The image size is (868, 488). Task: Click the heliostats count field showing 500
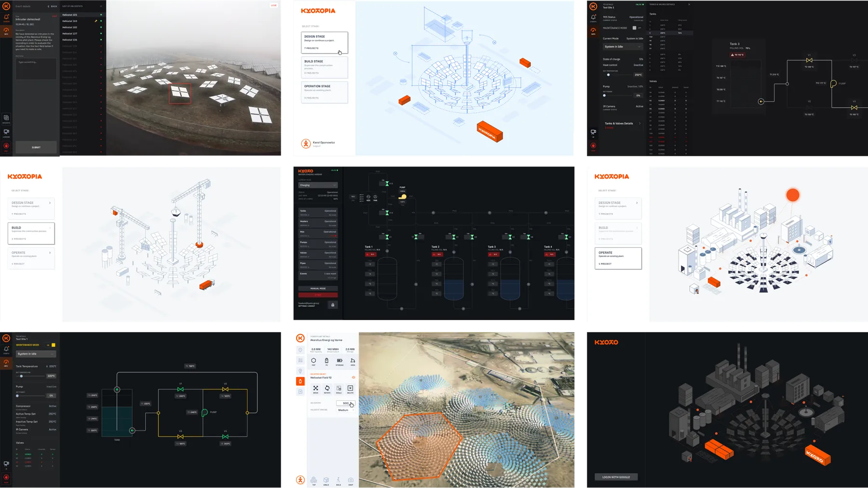(346, 403)
